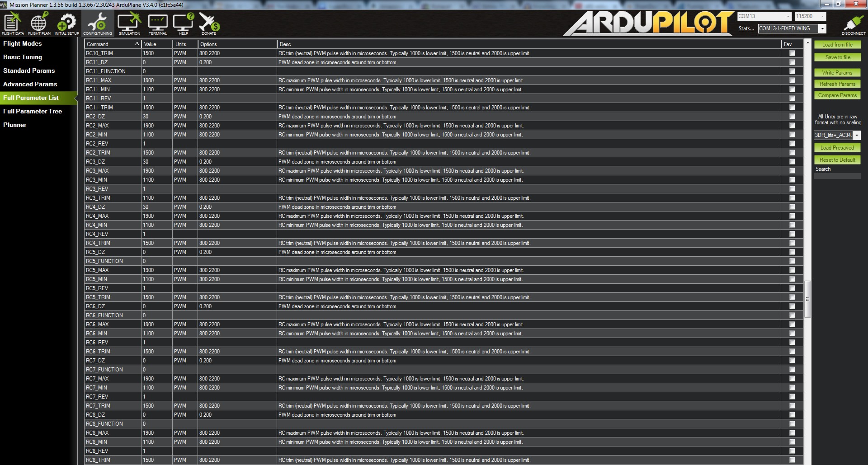Go to Flight Modes section

[x=23, y=43]
